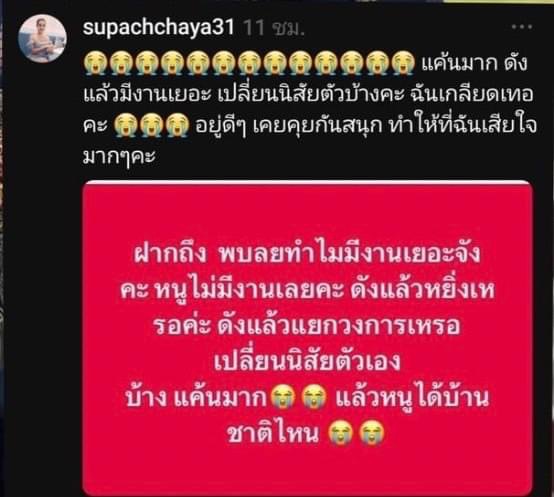
Task: Click the second crying emoji before แล้วหนูได้บ้าน
Action: (316, 397)
